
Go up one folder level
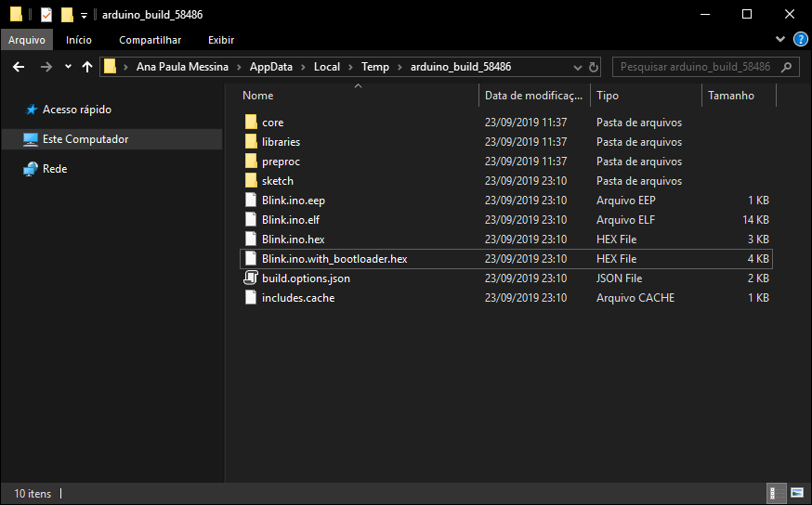point(87,67)
